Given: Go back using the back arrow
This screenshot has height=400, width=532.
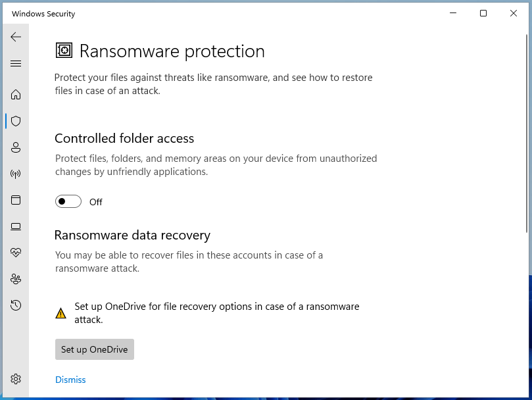Looking at the screenshot, I should [16, 37].
